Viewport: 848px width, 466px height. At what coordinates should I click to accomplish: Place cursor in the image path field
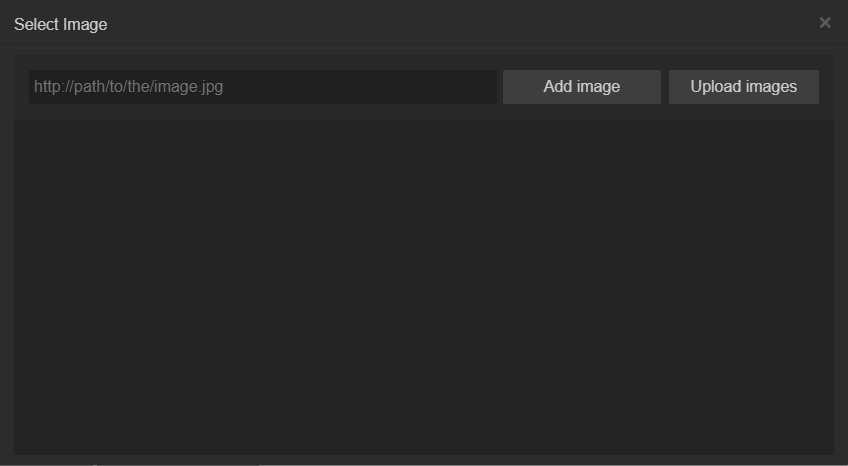[x=262, y=87]
